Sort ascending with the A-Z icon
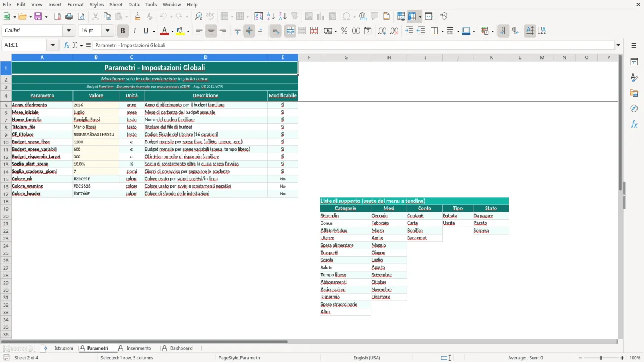 tap(271, 17)
